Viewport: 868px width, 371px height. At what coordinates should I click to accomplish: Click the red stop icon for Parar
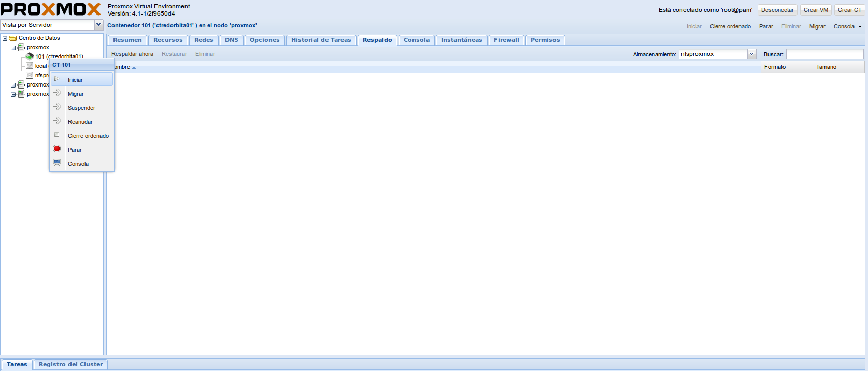click(x=57, y=149)
